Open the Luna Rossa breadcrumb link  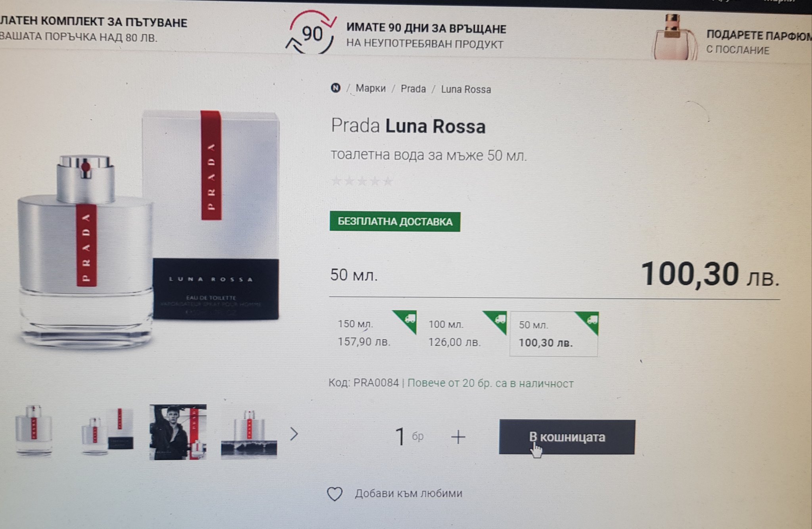coord(466,89)
